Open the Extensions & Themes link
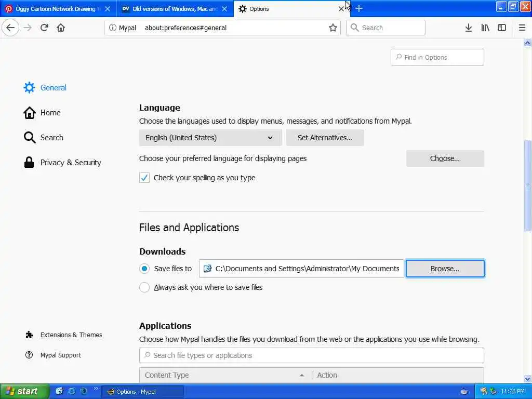This screenshot has height=399, width=532. (71, 335)
